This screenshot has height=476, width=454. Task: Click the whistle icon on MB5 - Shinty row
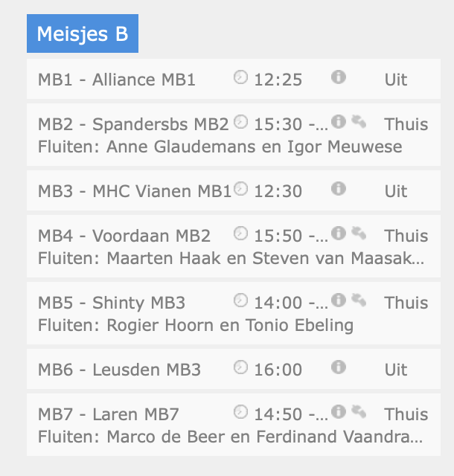click(x=359, y=300)
